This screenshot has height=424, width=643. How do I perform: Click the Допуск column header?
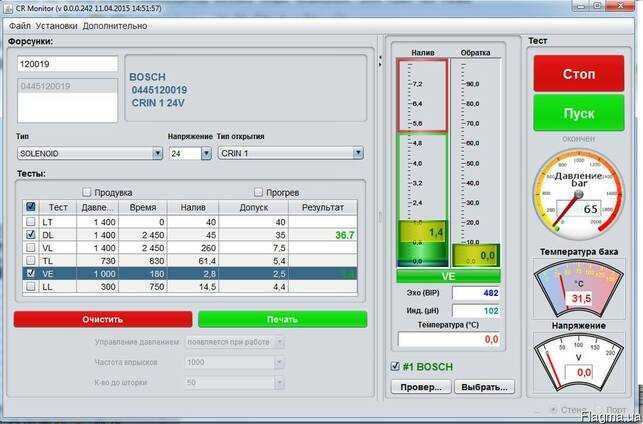254,207
